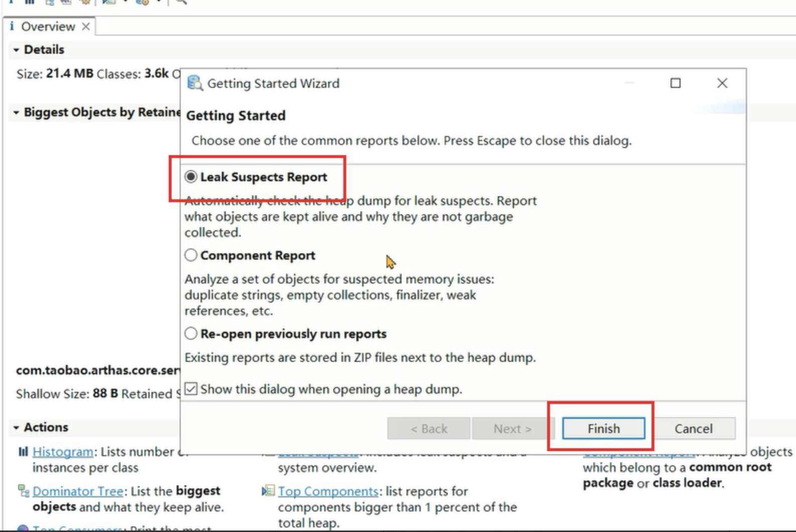Maximize the Getting Started Wizard dialog
Viewport: 796px width, 532px height.
pos(676,83)
